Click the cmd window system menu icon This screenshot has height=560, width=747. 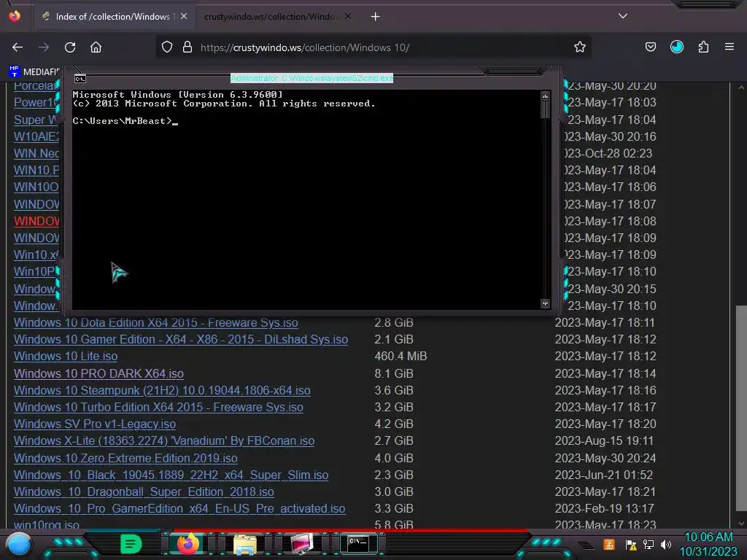[80, 79]
